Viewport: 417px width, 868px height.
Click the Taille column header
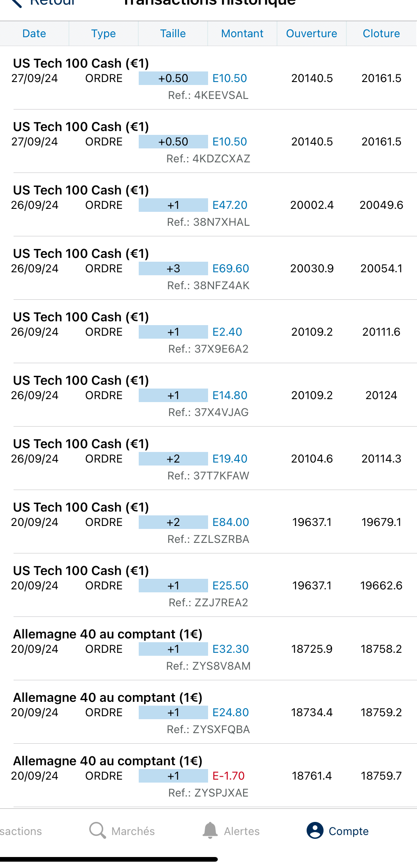coord(173,33)
